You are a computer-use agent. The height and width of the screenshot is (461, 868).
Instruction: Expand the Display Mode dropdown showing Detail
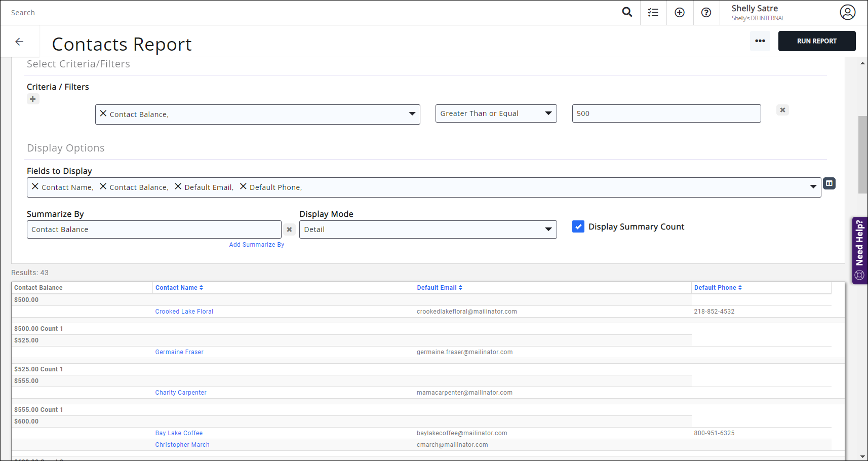click(x=548, y=229)
